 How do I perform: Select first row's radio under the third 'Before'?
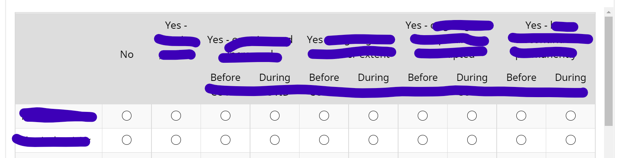(x=423, y=116)
